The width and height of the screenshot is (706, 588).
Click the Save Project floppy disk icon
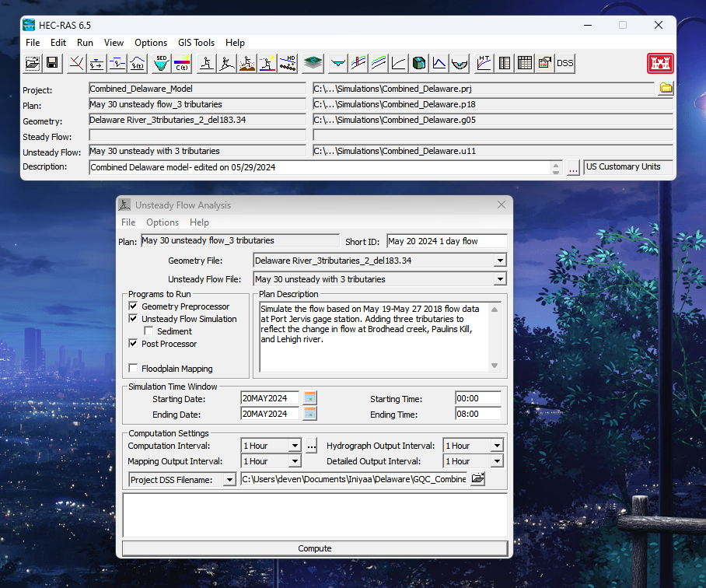52,63
